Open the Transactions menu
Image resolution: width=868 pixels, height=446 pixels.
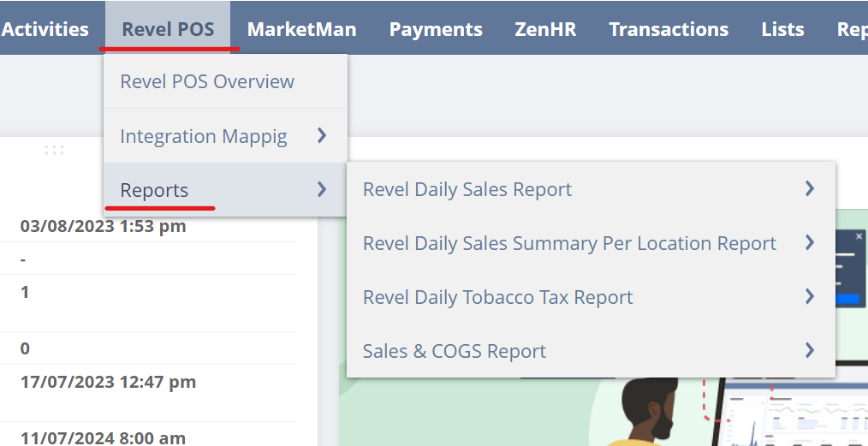click(669, 29)
